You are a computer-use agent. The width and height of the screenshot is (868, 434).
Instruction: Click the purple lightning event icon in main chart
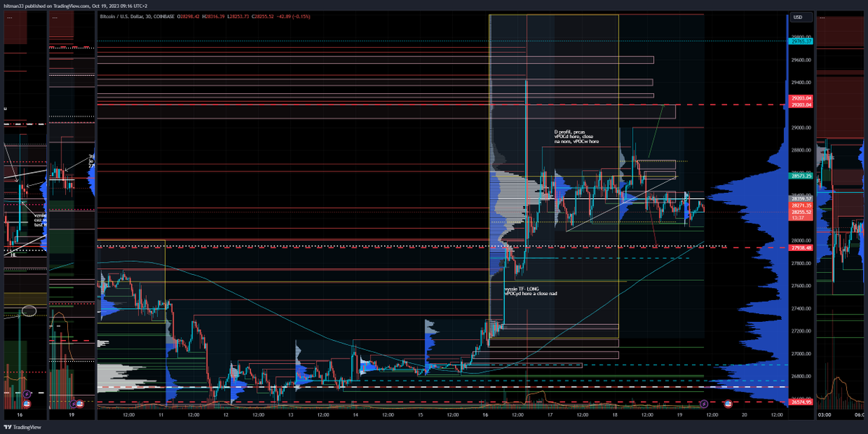(705, 403)
